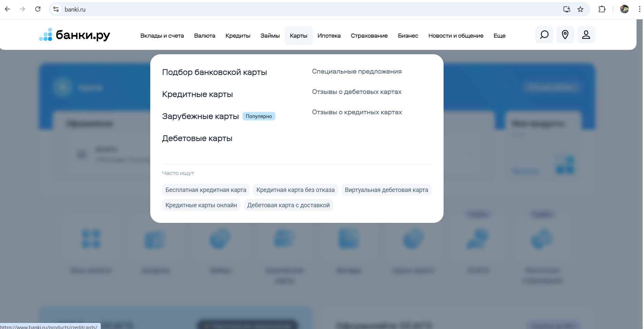
Task: Open the user profile icon
Action: coord(586,35)
